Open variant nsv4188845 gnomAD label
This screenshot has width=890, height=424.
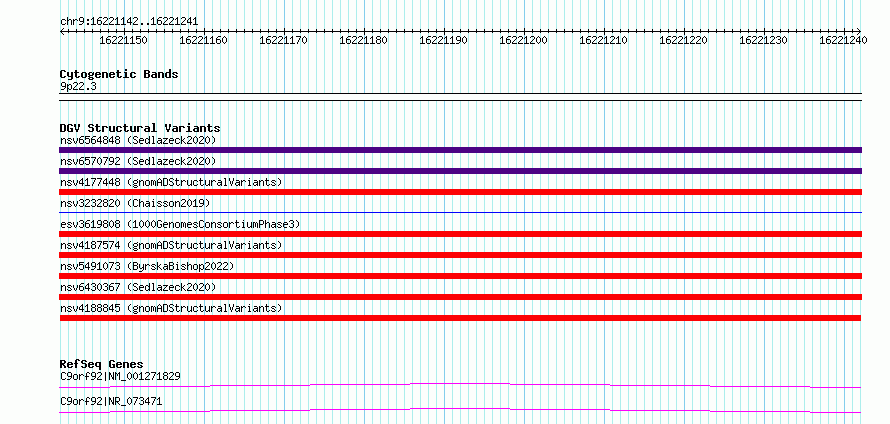tap(171, 308)
